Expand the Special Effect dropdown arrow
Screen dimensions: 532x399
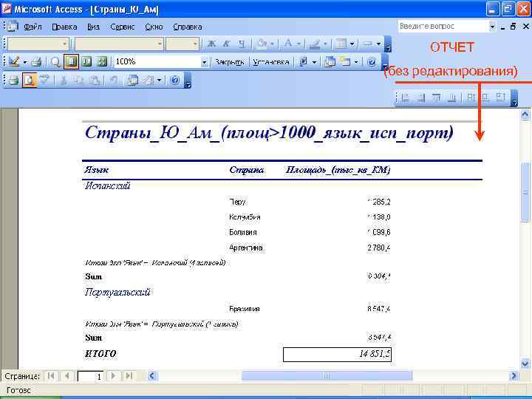(378, 44)
